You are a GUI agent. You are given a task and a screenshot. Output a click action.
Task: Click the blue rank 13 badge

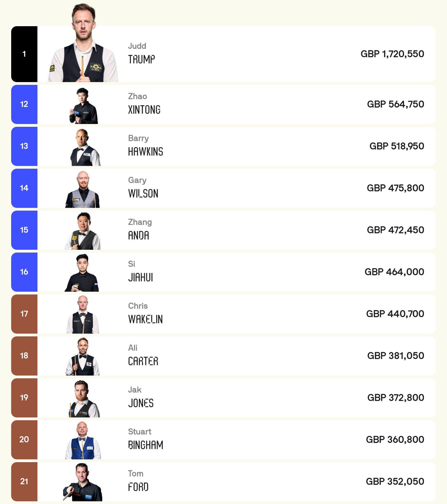pyautogui.click(x=24, y=146)
